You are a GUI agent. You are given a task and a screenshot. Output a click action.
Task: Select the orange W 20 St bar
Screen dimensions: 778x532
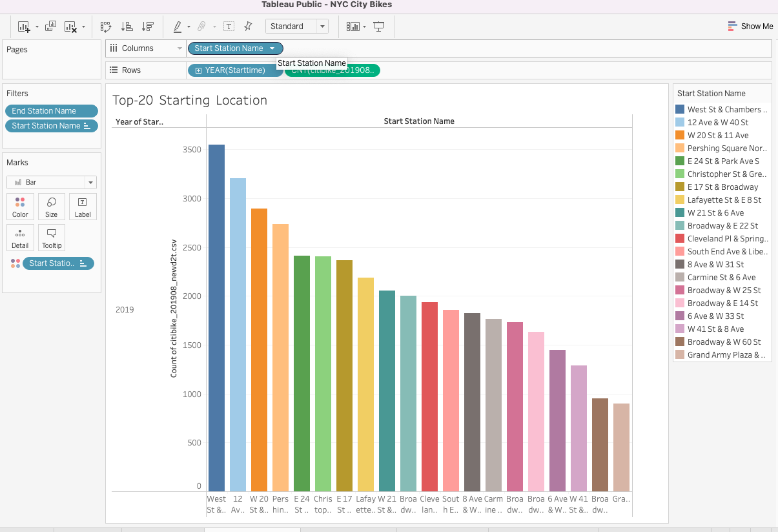tap(259, 351)
